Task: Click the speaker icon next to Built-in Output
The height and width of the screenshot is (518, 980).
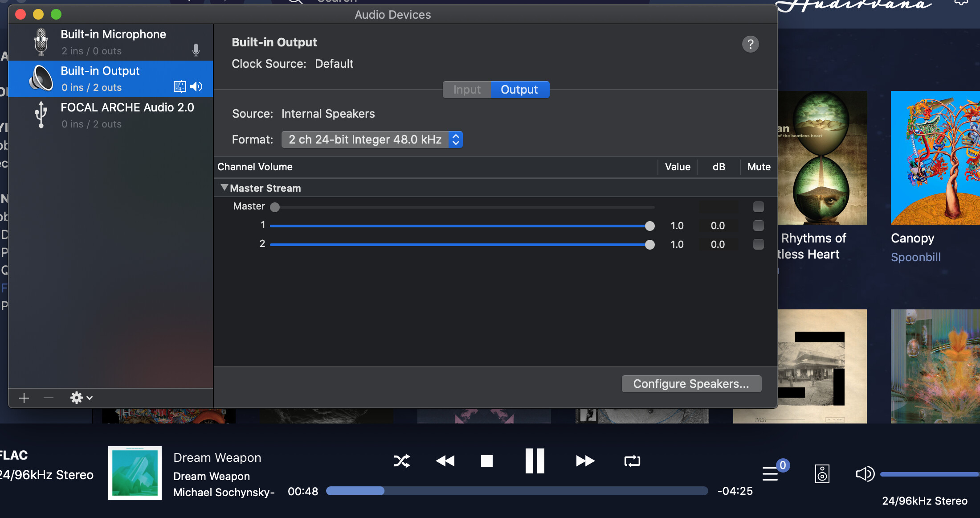Action: [196, 86]
